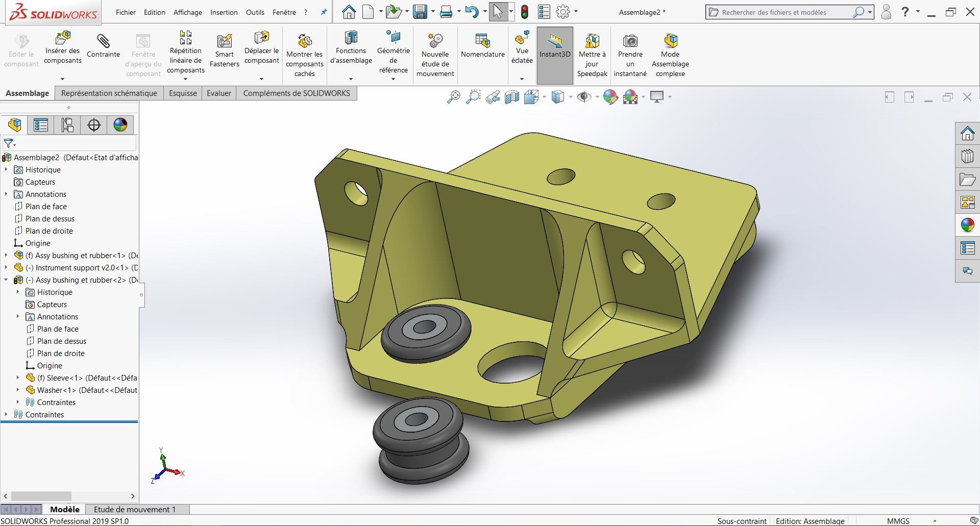Click the Undo arrow icon
Screen dimensions: 980x526
pyautogui.click(x=472, y=12)
